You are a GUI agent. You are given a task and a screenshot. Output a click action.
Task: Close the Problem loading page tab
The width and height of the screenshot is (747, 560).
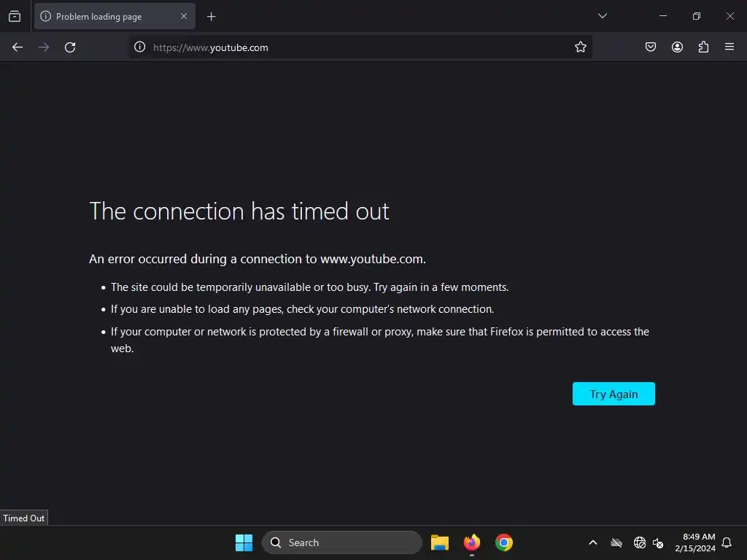coord(184,17)
